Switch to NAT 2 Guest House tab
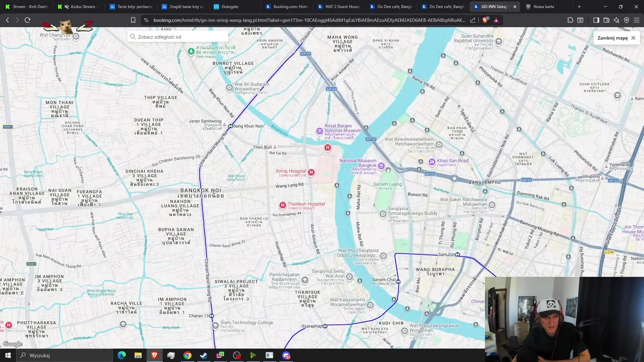This screenshot has height=362, width=644. pyautogui.click(x=340, y=7)
